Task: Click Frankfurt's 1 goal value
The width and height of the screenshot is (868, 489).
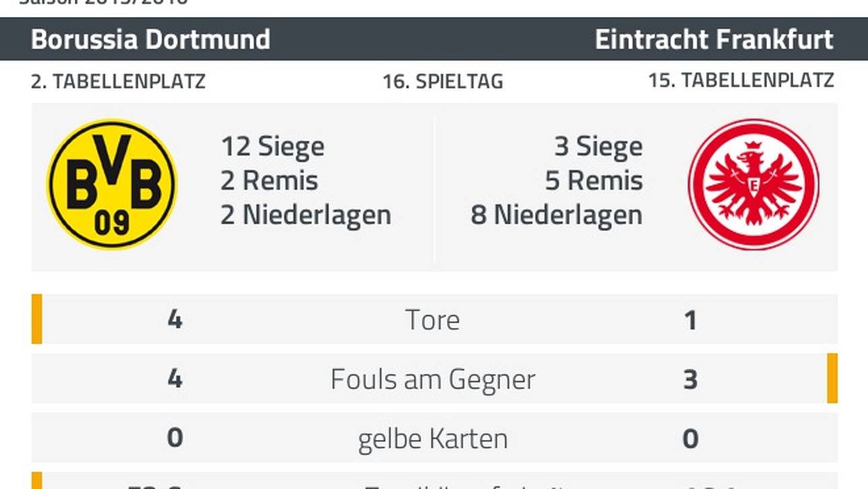Action: (x=690, y=320)
